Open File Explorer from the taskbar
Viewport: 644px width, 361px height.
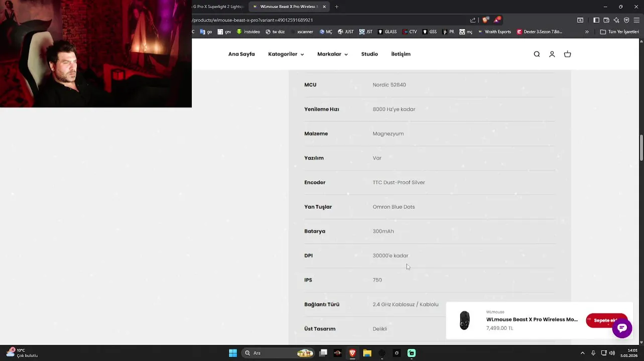coord(367,353)
